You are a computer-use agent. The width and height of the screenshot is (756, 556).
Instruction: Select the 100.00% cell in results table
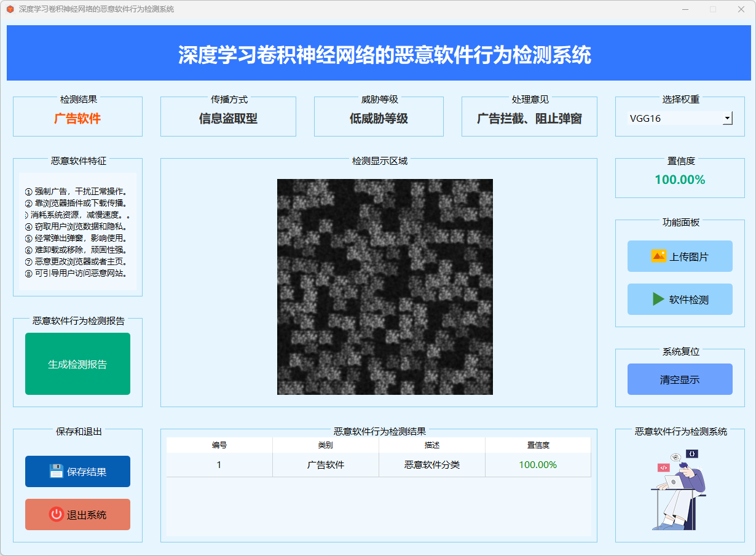pyautogui.click(x=538, y=465)
